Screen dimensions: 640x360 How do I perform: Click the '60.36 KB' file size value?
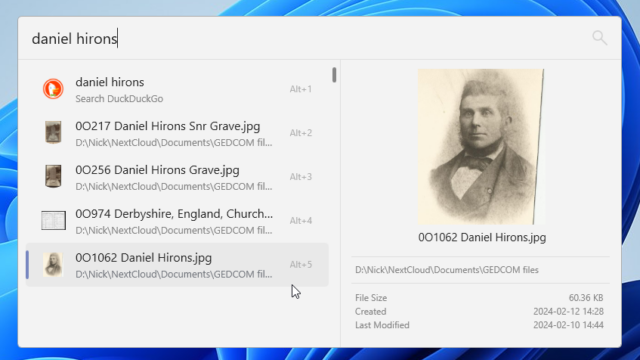point(586,298)
